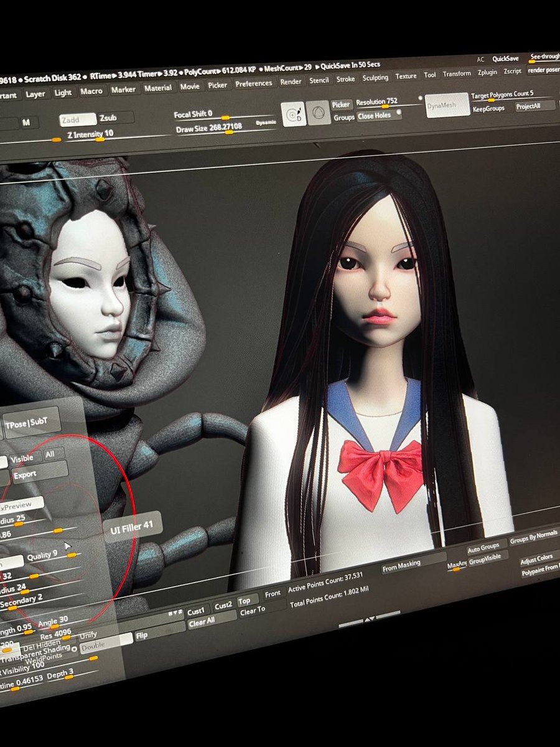Viewport: 560px width, 747px height.
Task: Click the radio dot beside Transparent Shading
Action: click(x=75, y=649)
